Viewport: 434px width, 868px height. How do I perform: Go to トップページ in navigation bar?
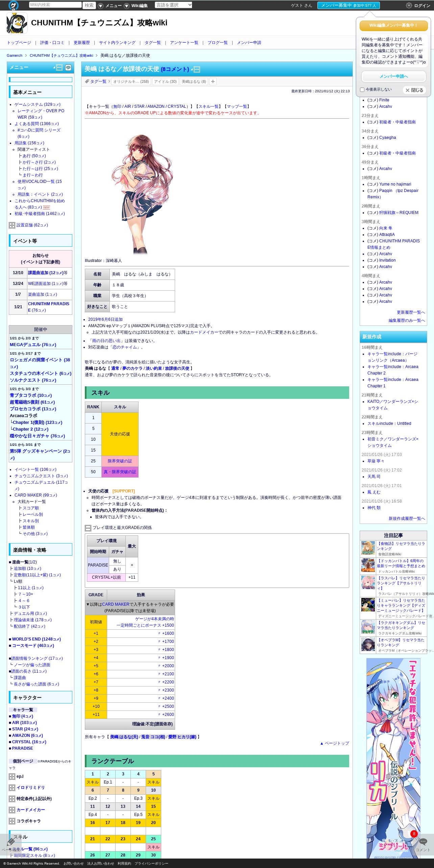coord(19,43)
